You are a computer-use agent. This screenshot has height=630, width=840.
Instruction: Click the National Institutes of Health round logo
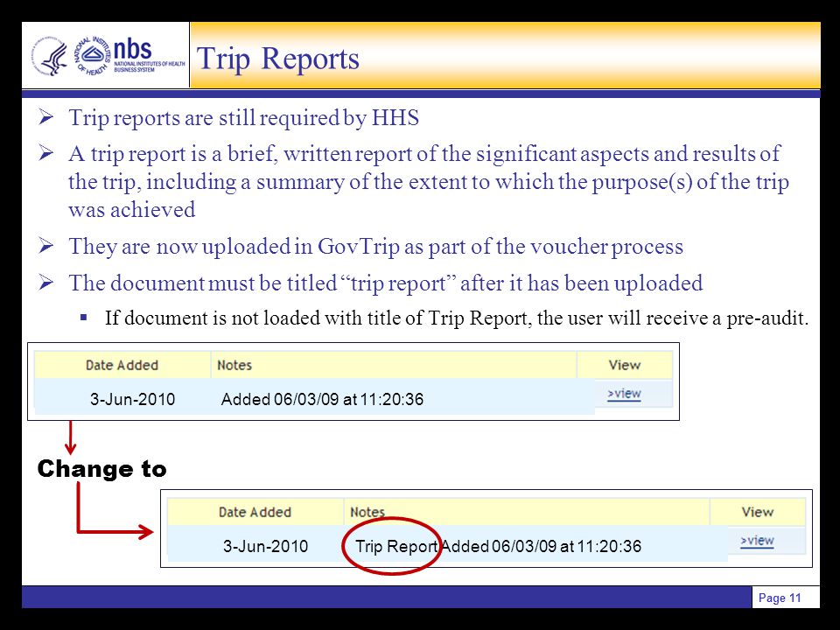(92, 56)
